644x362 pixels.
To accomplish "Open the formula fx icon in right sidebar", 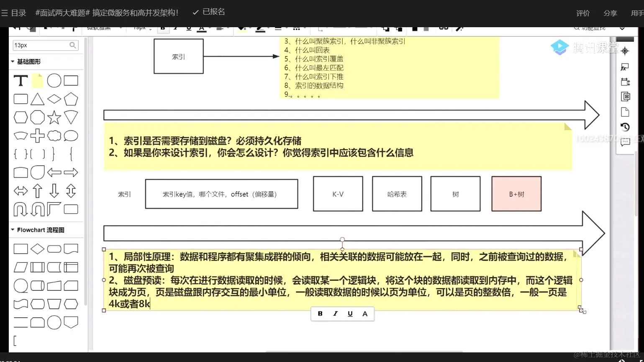I will pos(625,67).
